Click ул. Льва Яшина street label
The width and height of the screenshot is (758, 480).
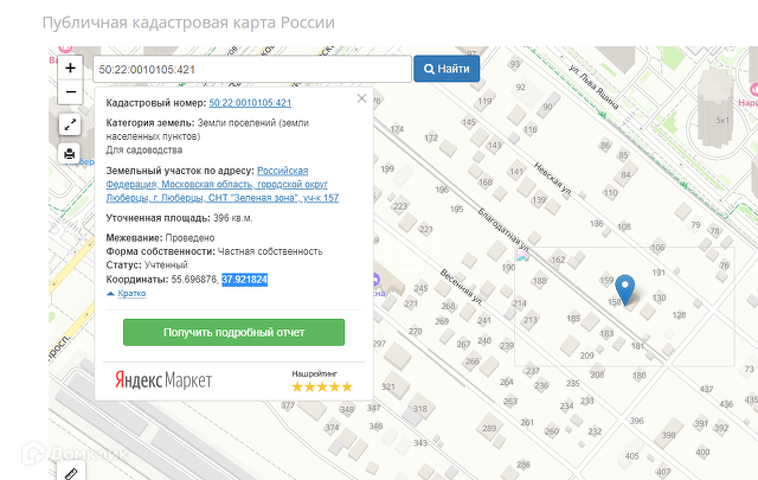593,87
